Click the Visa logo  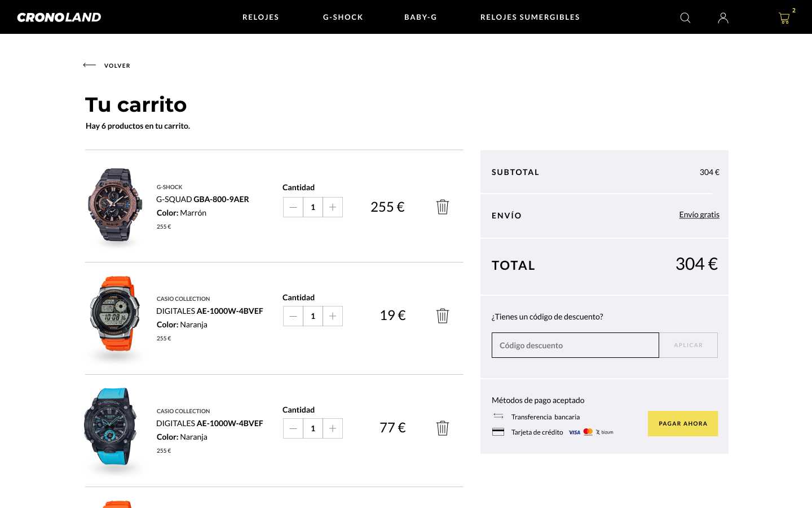(x=574, y=432)
